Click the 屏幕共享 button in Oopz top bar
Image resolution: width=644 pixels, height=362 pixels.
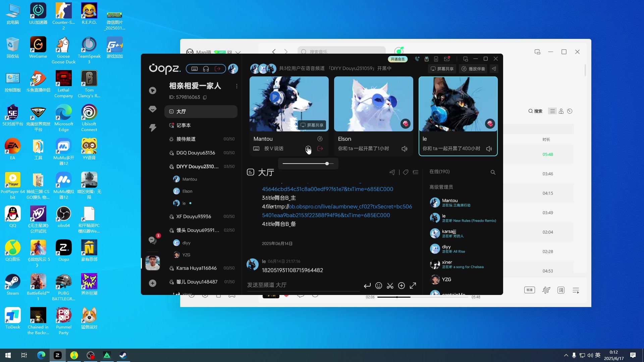[x=442, y=69]
